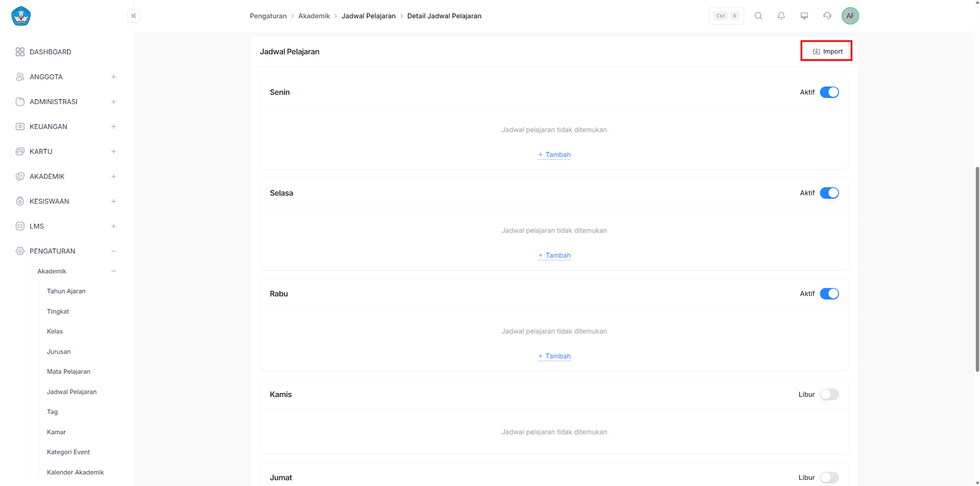Open the AF user avatar menu

[850, 16]
